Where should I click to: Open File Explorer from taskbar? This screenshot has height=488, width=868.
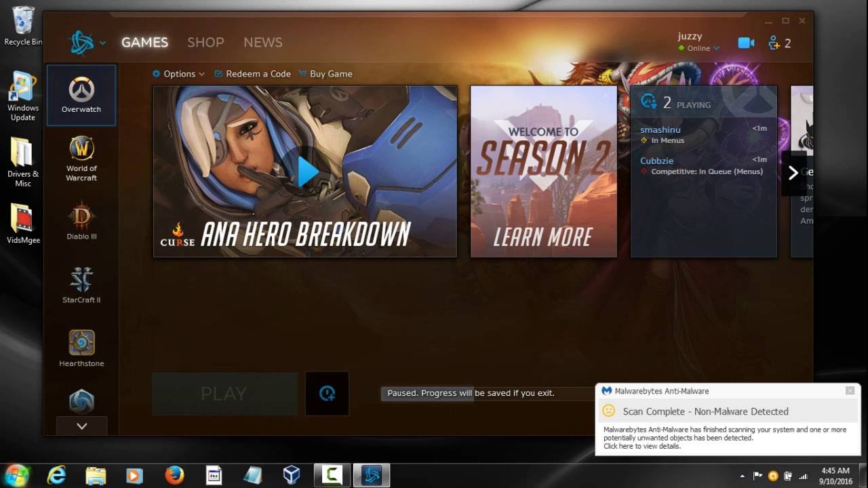tap(96, 475)
